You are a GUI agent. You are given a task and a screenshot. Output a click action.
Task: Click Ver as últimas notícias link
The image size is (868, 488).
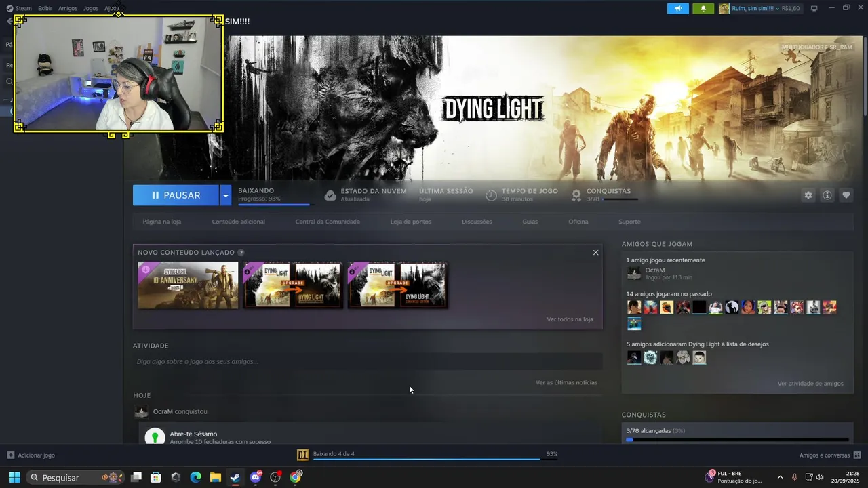(566, 382)
